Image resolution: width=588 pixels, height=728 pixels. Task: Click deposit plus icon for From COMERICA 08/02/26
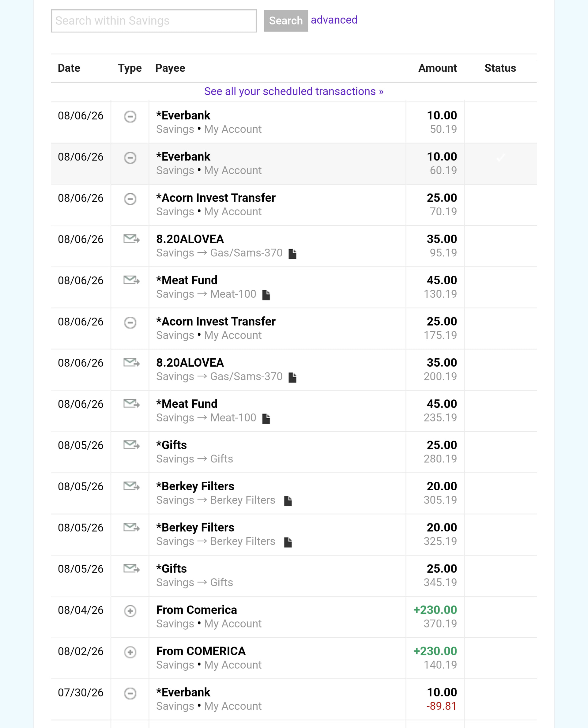click(x=130, y=652)
